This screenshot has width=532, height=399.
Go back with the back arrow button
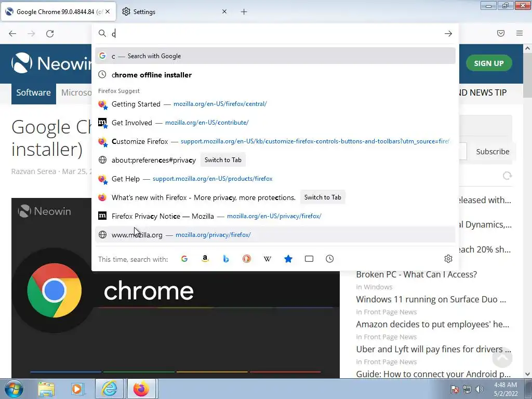(12, 34)
